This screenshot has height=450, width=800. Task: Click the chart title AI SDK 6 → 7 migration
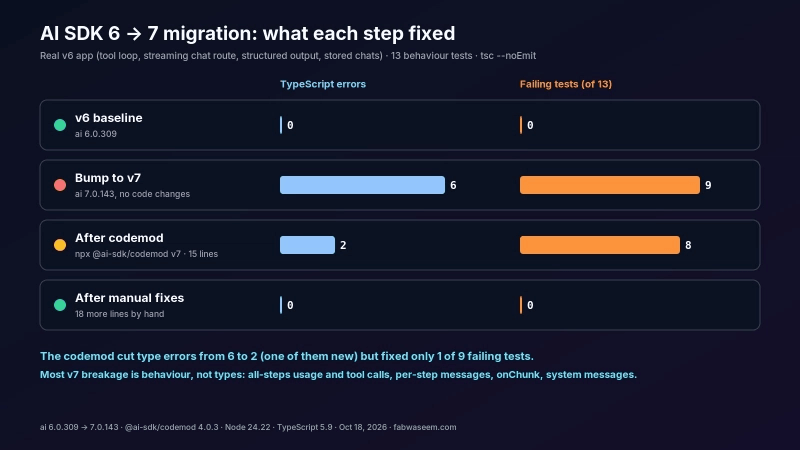point(247,34)
